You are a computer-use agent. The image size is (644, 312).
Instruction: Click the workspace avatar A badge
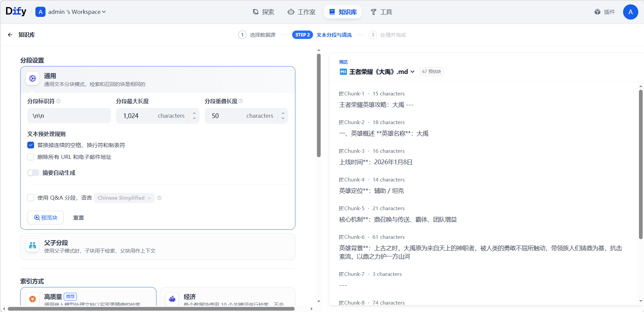point(40,12)
